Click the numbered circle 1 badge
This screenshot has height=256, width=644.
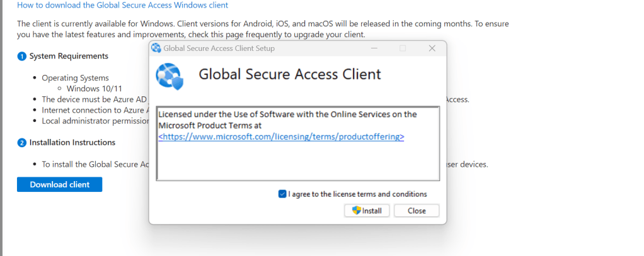[22, 57]
